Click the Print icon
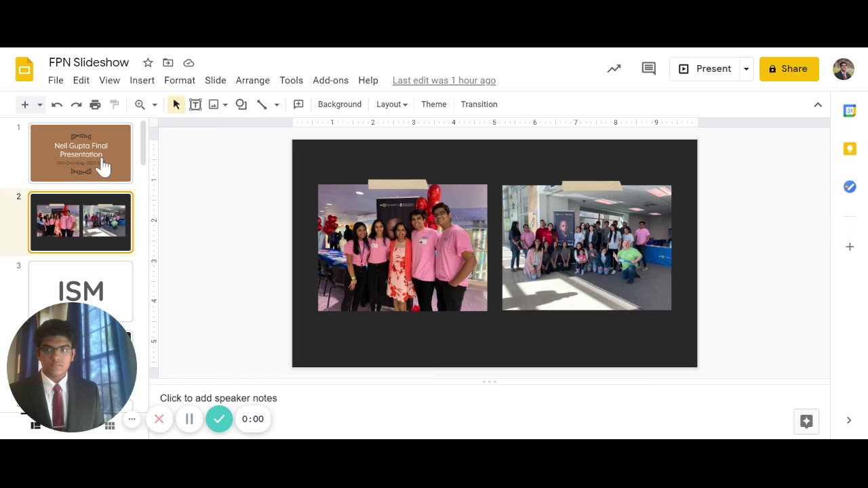This screenshot has height=488, width=868. 95,104
